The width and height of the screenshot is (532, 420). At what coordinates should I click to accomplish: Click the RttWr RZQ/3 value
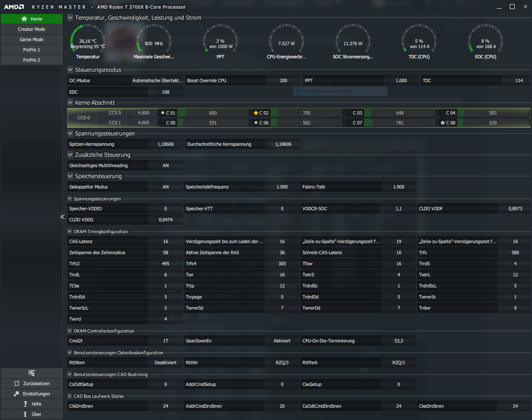point(282,363)
